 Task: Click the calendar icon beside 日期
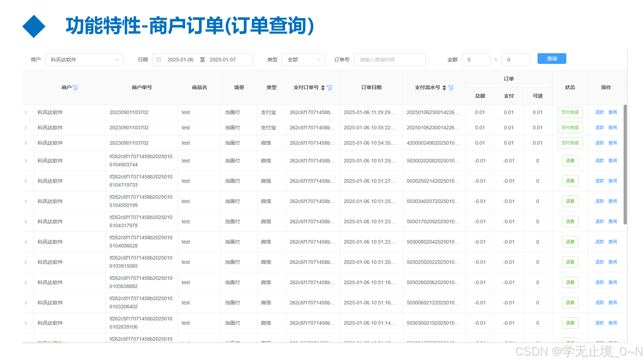tap(159, 59)
